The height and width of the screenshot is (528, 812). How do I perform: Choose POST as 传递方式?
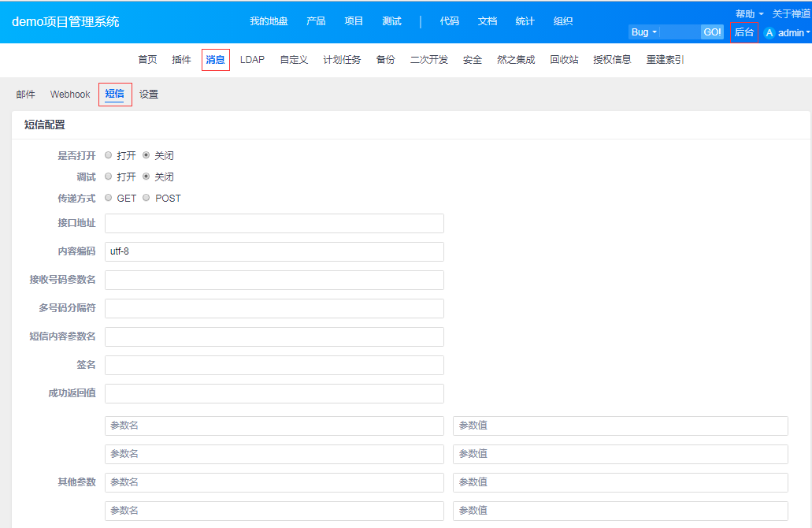pyautogui.click(x=146, y=198)
